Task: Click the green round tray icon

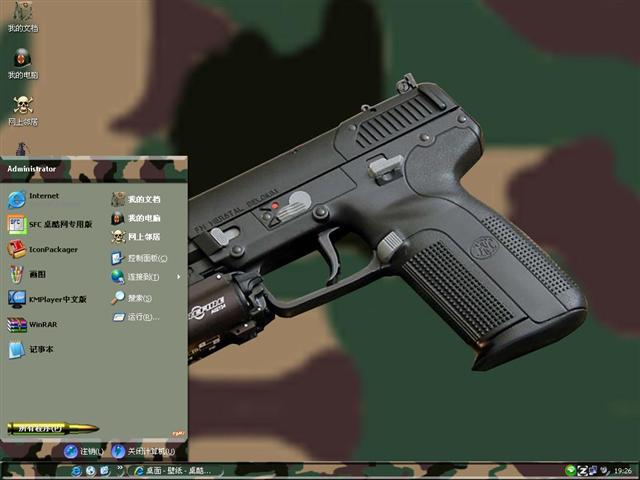Action: click(570, 471)
